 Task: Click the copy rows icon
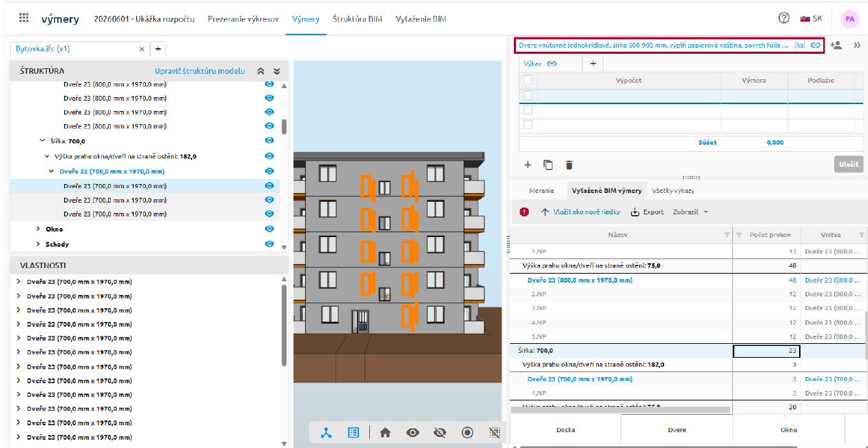pos(548,165)
